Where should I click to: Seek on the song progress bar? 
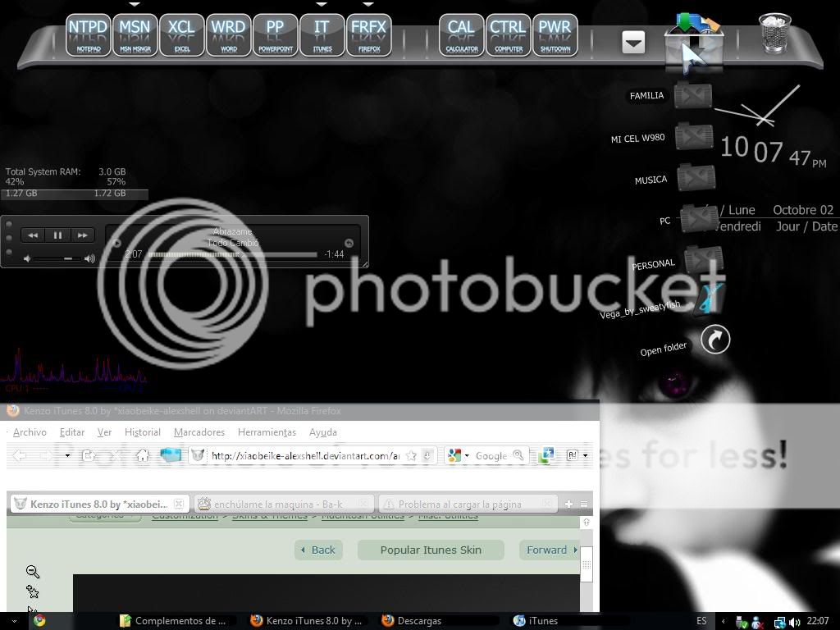point(232,254)
